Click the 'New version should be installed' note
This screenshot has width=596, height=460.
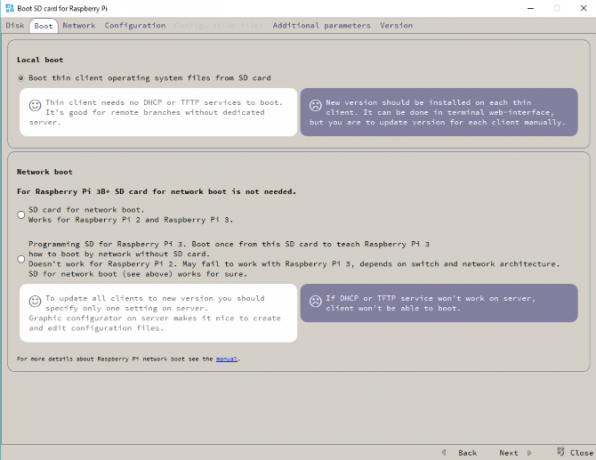(x=439, y=112)
